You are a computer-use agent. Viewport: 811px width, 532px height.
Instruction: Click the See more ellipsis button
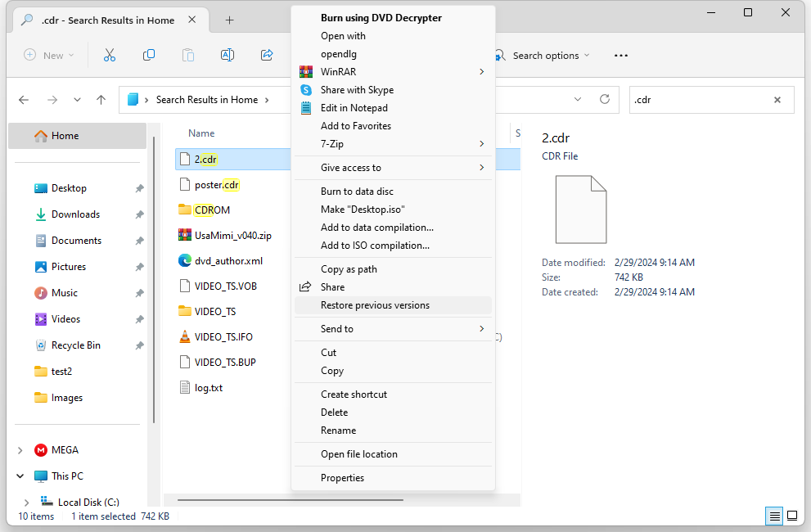(620, 55)
